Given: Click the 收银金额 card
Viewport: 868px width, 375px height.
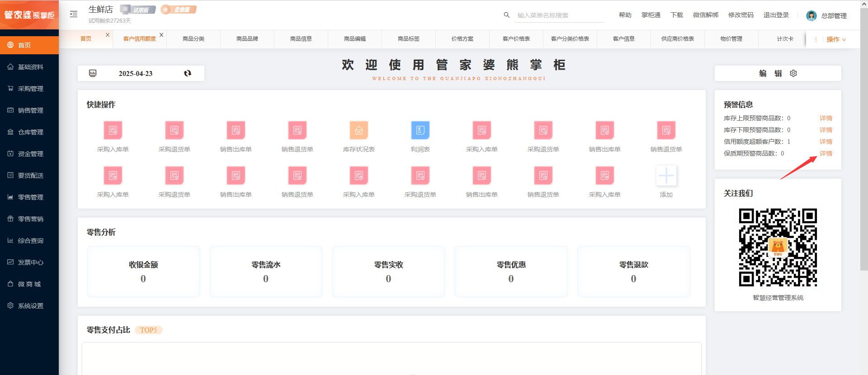Looking at the screenshot, I should point(143,271).
